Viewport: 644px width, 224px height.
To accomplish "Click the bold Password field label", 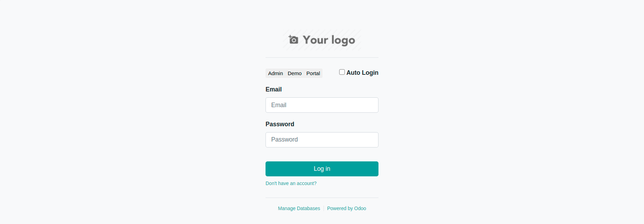I will click(280, 124).
